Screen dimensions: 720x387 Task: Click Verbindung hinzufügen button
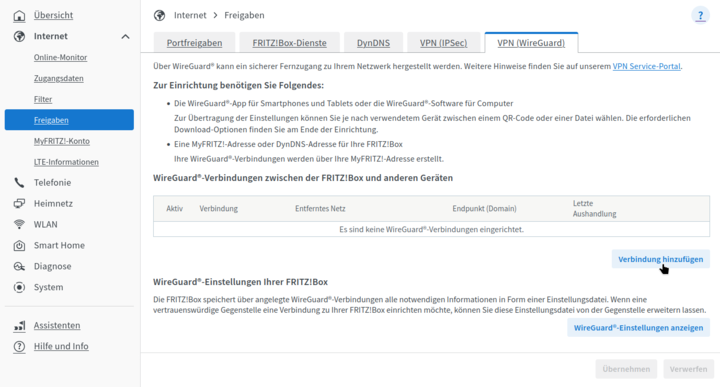coord(660,259)
